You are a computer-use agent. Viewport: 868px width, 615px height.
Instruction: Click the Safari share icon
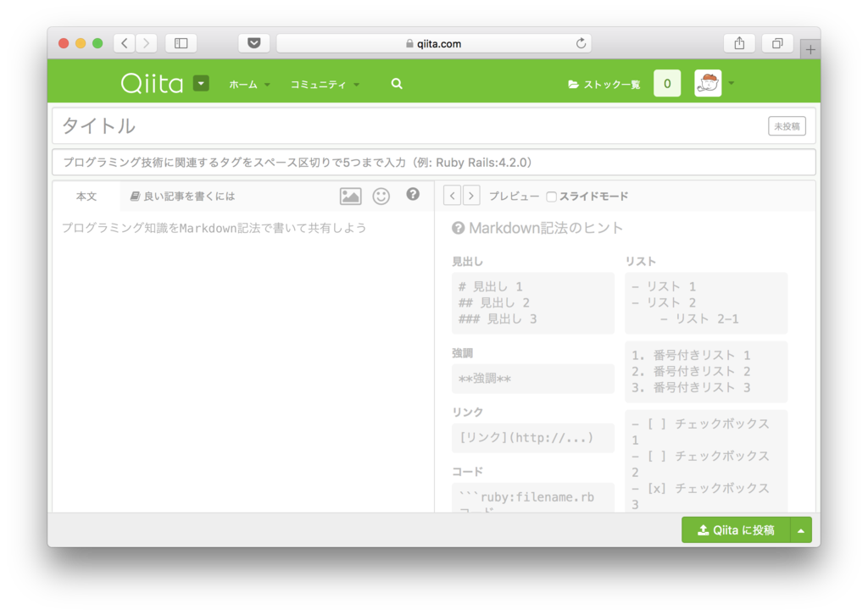tap(739, 43)
